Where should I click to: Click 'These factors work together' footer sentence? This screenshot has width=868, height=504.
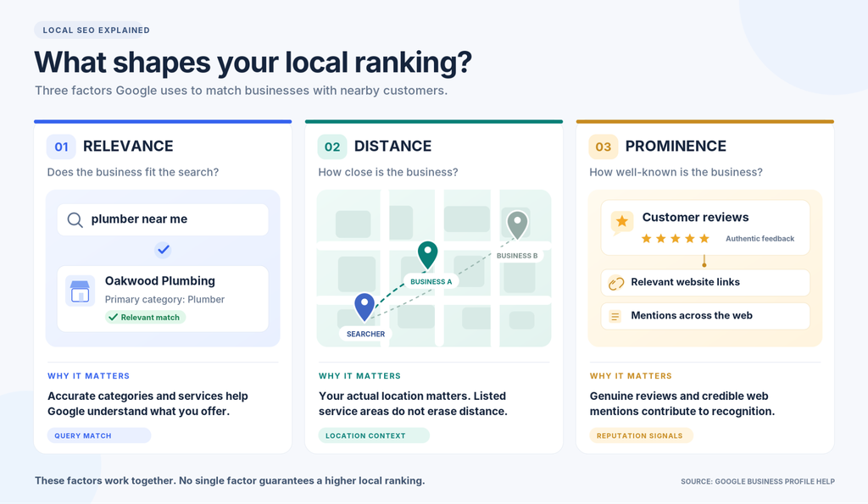point(230,481)
